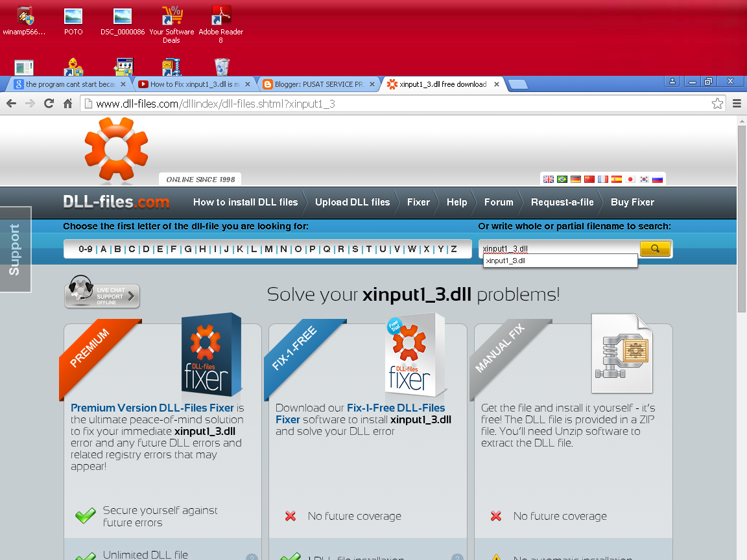
Task: Click the Premium DLL-files Fixer box image
Action: pos(211,355)
